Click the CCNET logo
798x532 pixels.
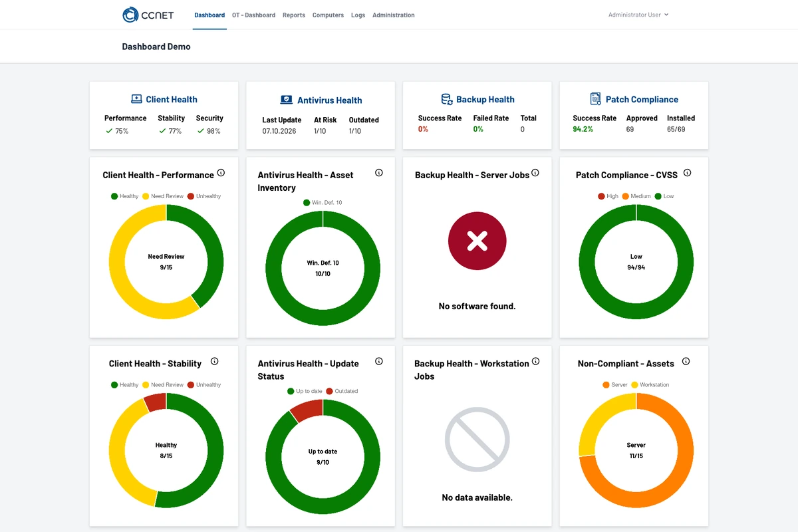click(x=148, y=15)
